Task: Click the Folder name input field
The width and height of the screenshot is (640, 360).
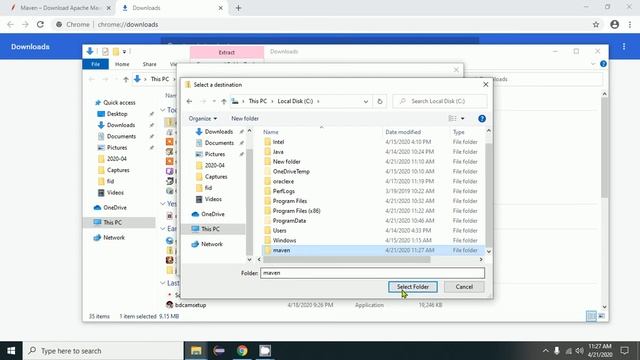Action: [372, 273]
